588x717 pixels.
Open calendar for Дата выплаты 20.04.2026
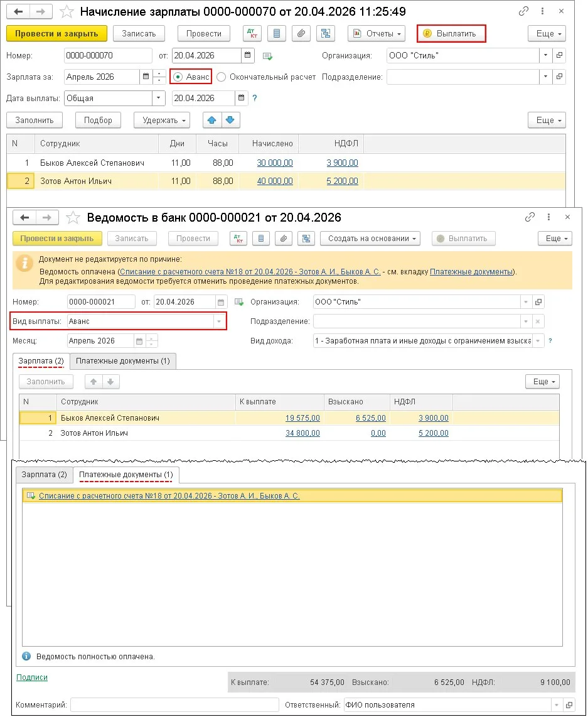coord(241,98)
